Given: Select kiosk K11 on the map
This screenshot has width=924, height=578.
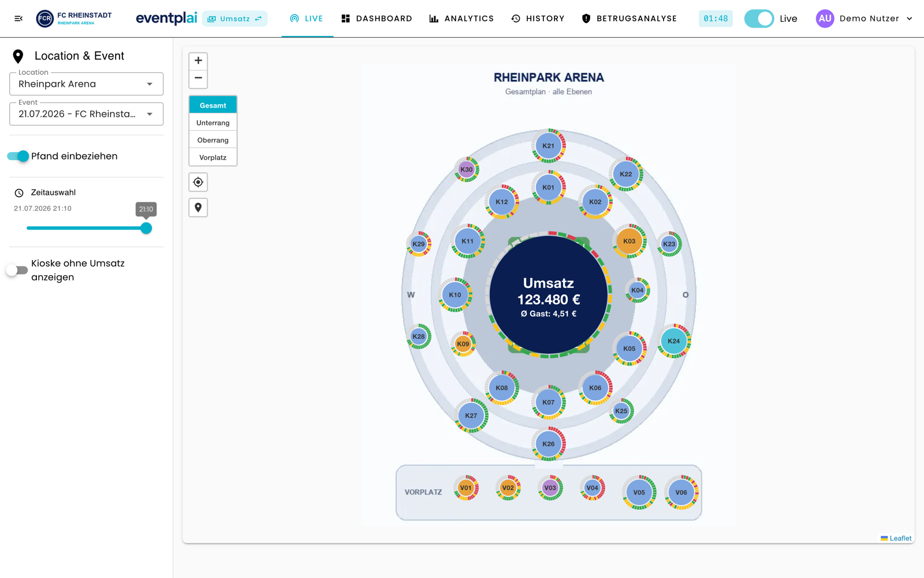Looking at the screenshot, I should (468, 241).
